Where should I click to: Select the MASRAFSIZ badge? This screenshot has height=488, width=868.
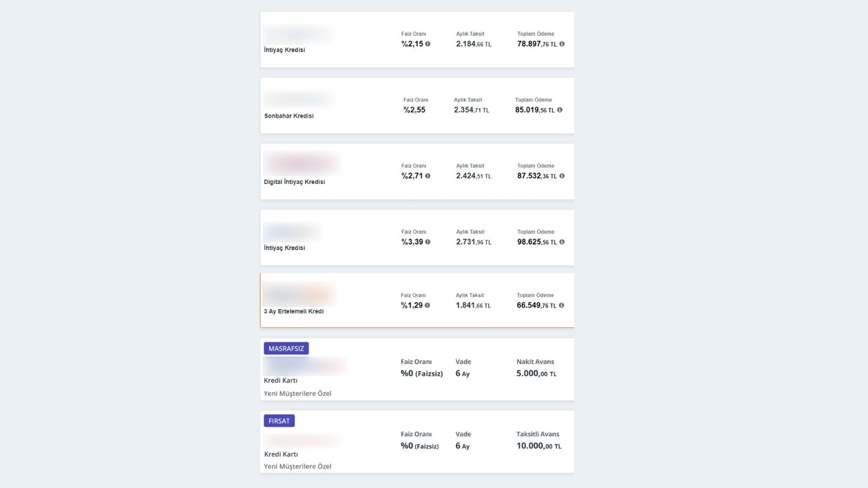tap(286, 349)
